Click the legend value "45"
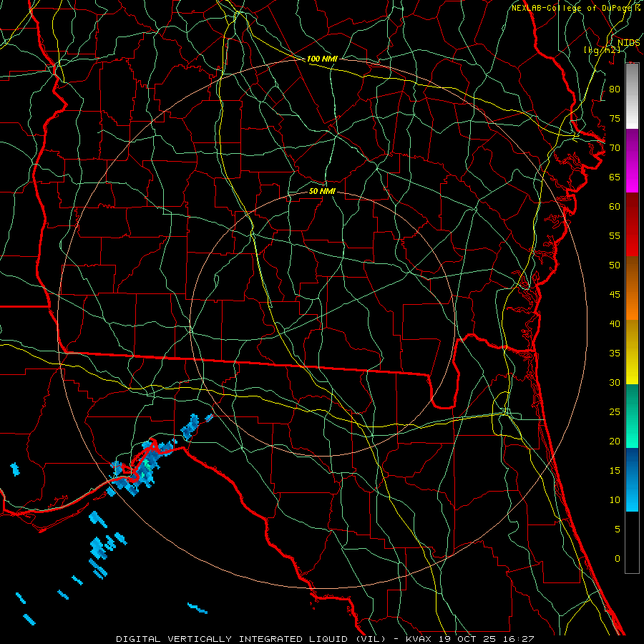Screen dimensions: 644x644 point(615,295)
